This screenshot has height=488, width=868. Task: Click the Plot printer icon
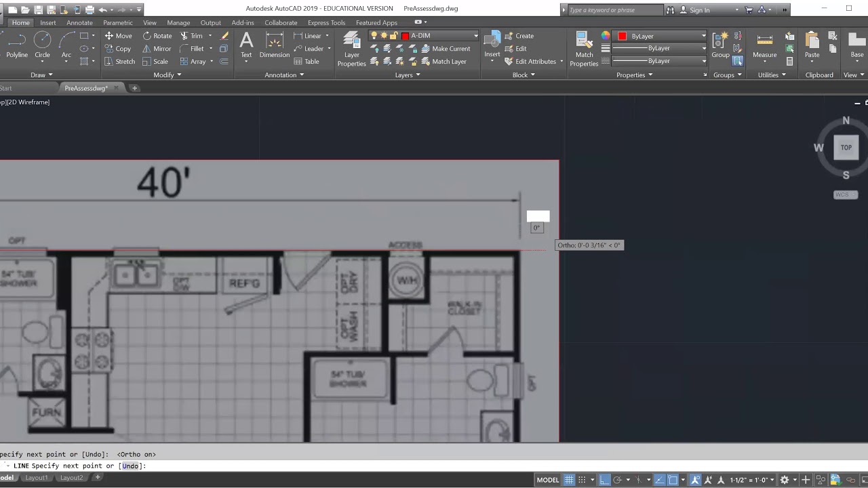90,9
